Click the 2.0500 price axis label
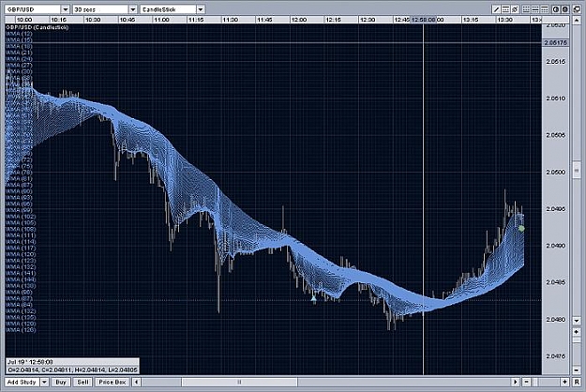 pos(556,172)
